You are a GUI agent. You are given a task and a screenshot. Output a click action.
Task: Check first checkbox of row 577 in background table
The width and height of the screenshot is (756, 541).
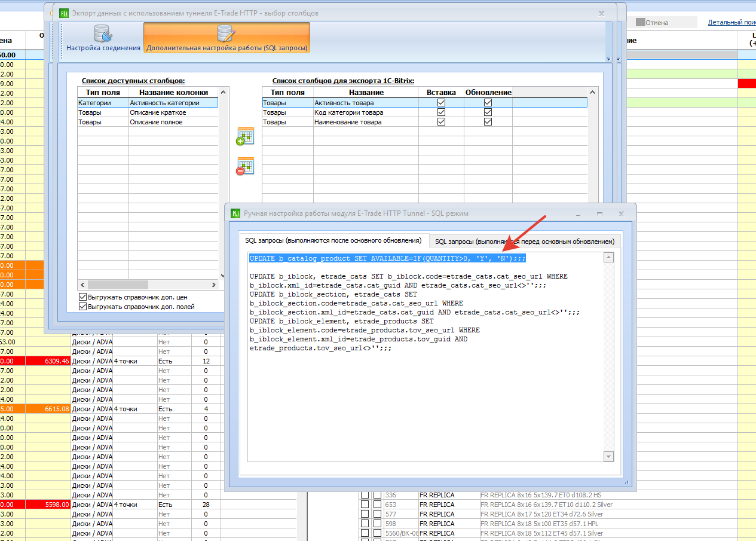pyautogui.click(x=365, y=514)
